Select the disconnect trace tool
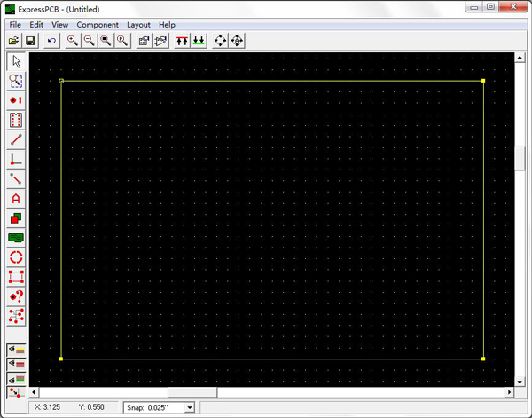This screenshot has height=418, width=532. tap(16, 179)
